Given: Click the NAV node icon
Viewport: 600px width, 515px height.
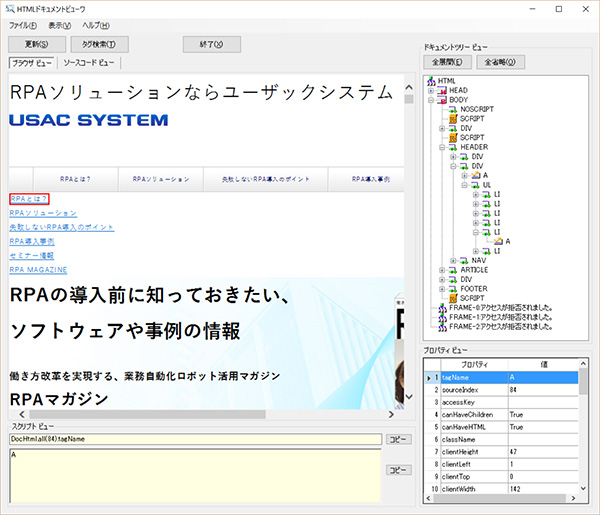Looking at the screenshot, I should (x=464, y=261).
